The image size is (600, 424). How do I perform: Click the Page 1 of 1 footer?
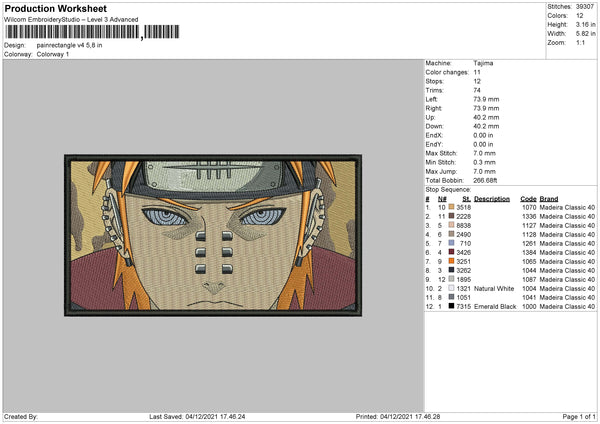point(579,416)
